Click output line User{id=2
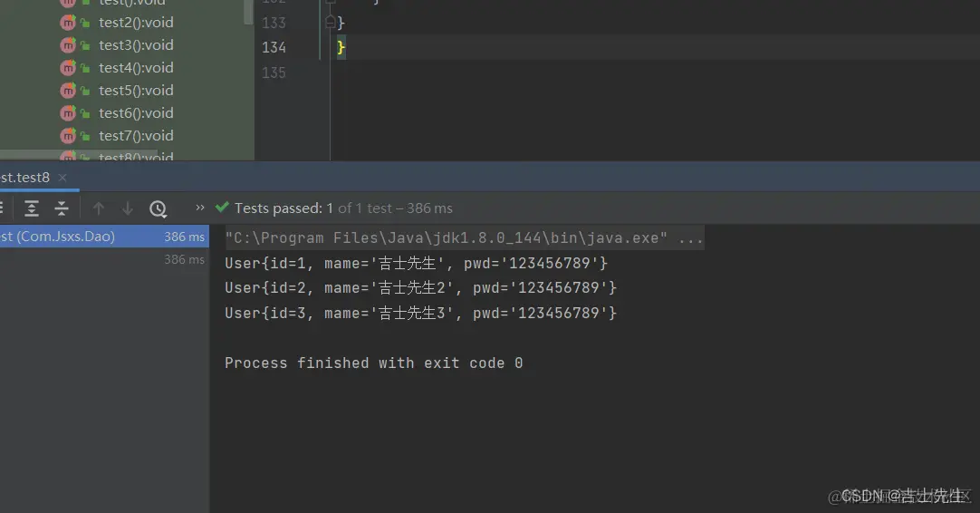Viewport: 980px width, 513px height. [420, 288]
